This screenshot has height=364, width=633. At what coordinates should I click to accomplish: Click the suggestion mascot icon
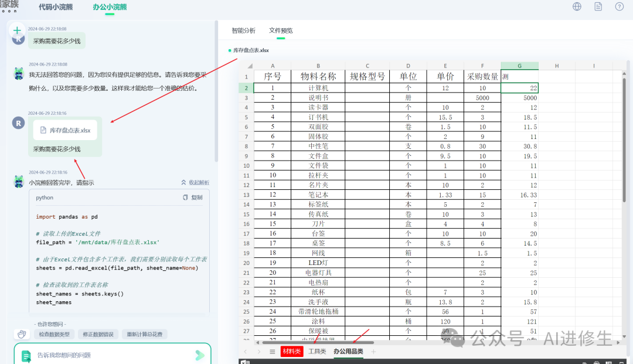click(22, 334)
